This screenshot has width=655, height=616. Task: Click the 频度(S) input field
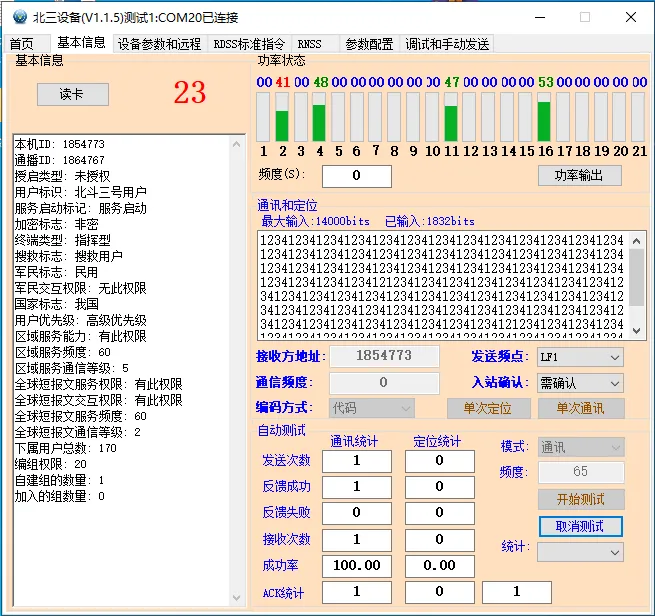click(x=356, y=176)
